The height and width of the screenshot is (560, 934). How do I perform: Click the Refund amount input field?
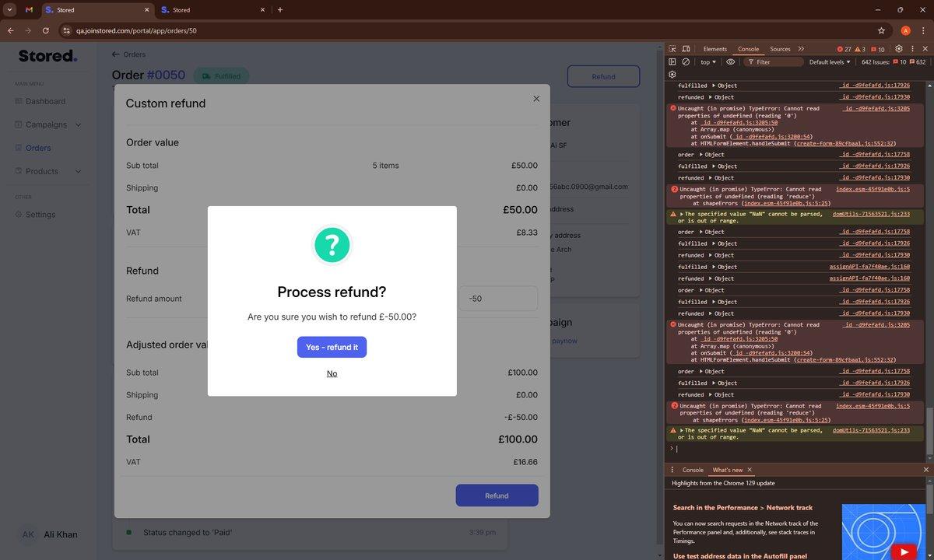[498, 299]
